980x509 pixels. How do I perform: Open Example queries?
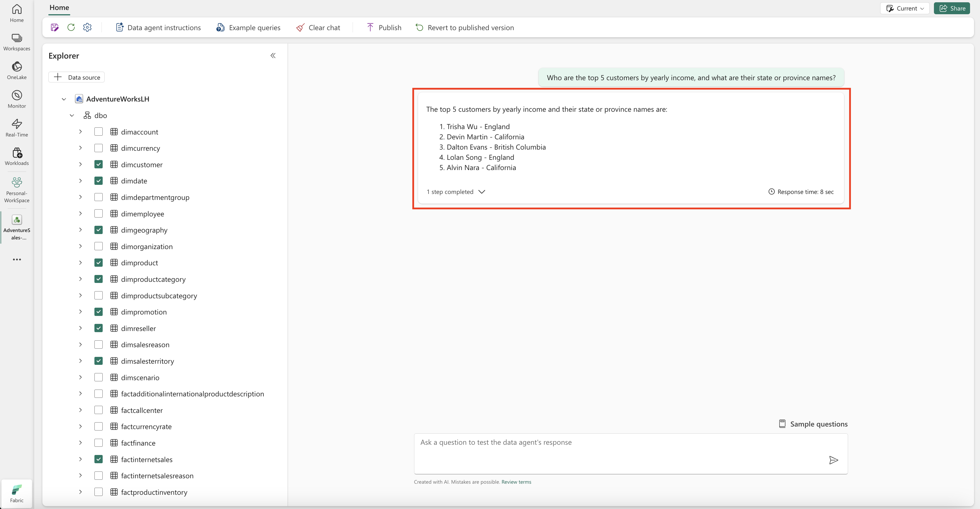point(249,27)
